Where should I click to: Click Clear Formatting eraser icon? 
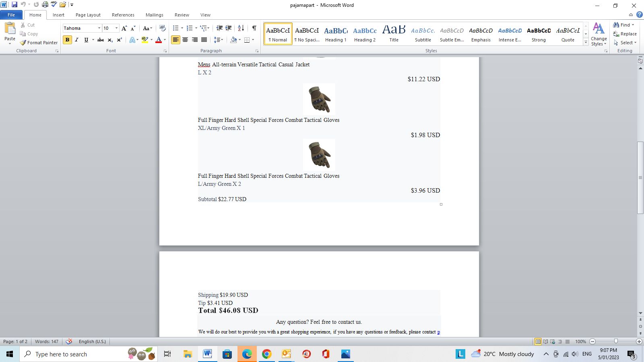[163, 28]
